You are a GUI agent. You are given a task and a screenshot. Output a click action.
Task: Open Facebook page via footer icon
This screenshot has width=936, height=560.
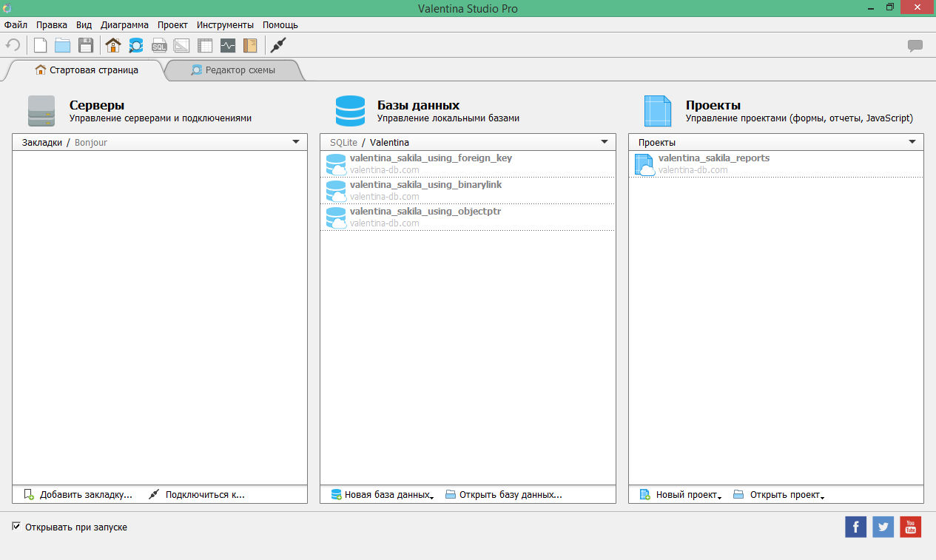click(855, 527)
